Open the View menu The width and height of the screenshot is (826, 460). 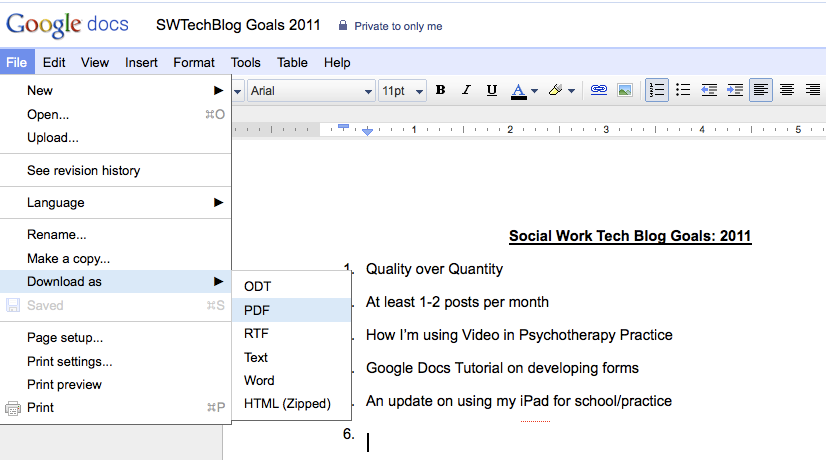95,62
